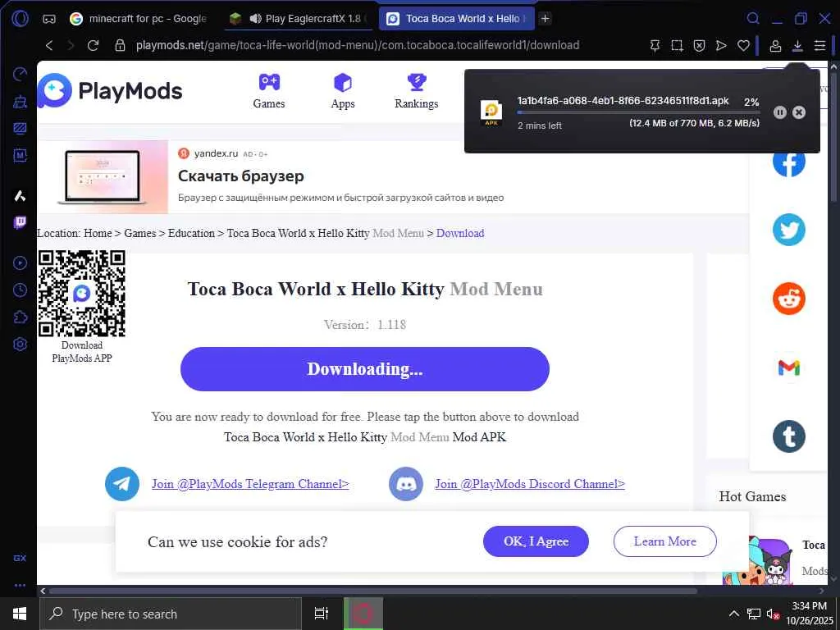This screenshot has width=840, height=630.
Task: Switch to the Play EaglercraftX 1.8 tab
Action: coord(299,19)
